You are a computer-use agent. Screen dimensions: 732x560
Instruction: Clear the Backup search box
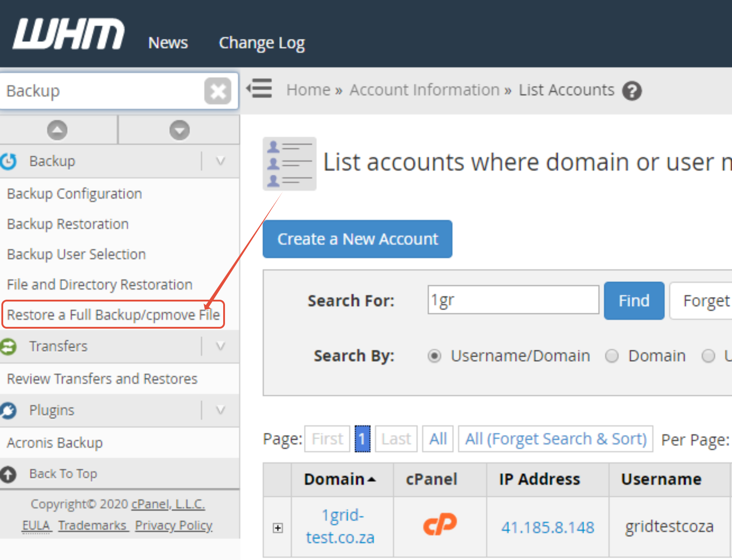point(218,91)
